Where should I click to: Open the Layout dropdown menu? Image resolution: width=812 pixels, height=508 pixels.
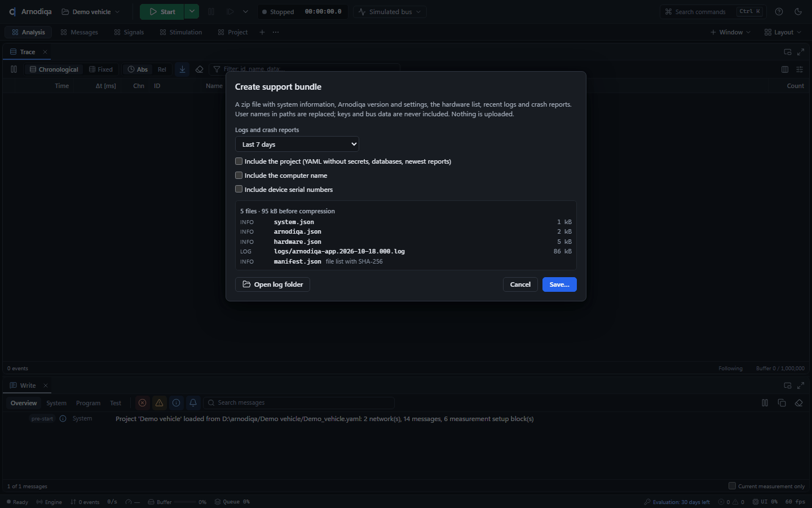click(x=783, y=32)
